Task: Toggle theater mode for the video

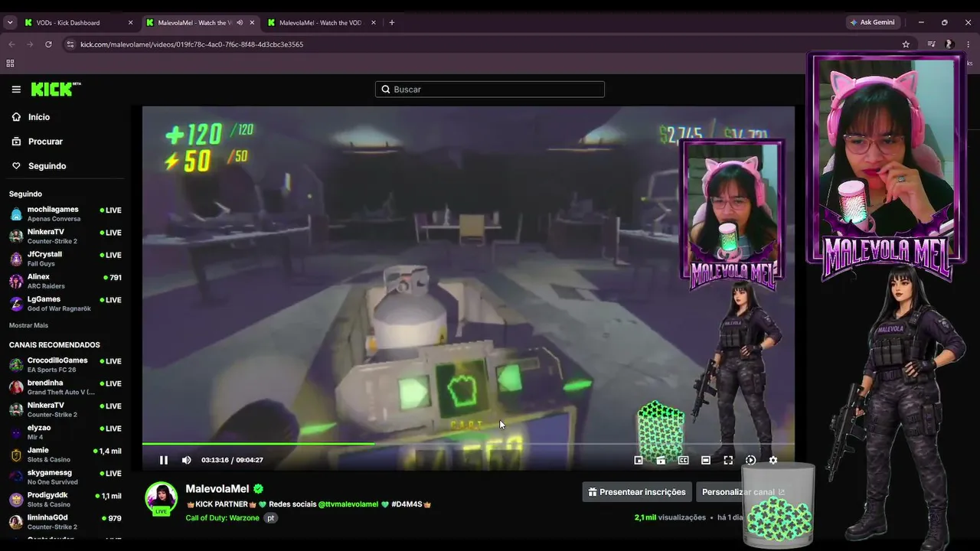Action: tap(706, 460)
